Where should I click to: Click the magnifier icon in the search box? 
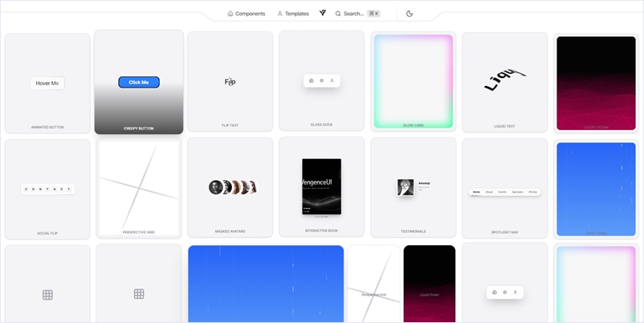[339, 14]
